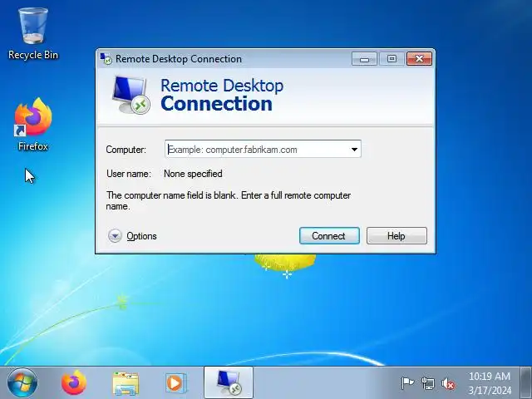Launch Firefox from the taskbar
Viewport: 532px width, 399px height.
(x=74, y=382)
